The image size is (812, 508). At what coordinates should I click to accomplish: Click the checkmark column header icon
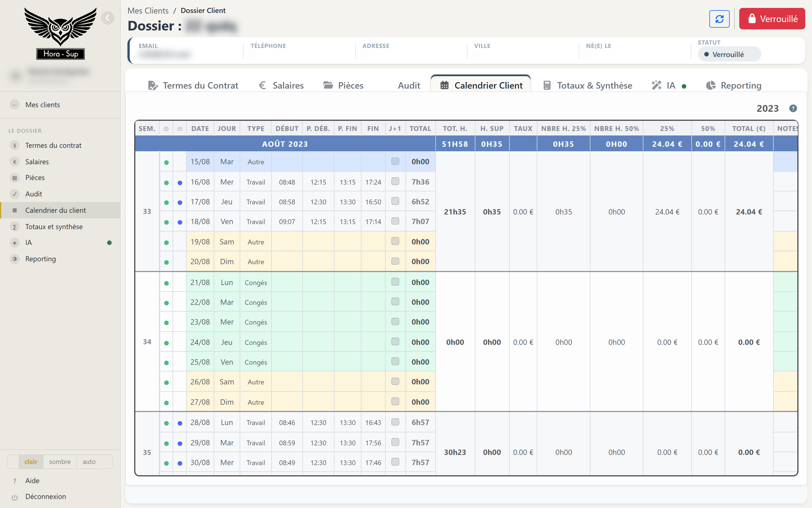(x=166, y=129)
